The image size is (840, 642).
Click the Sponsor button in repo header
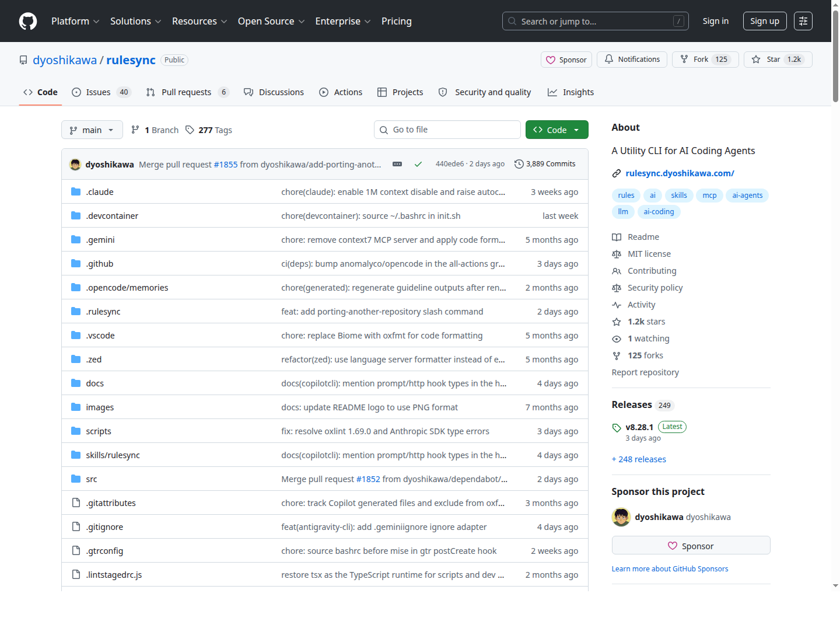click(566, 60)
